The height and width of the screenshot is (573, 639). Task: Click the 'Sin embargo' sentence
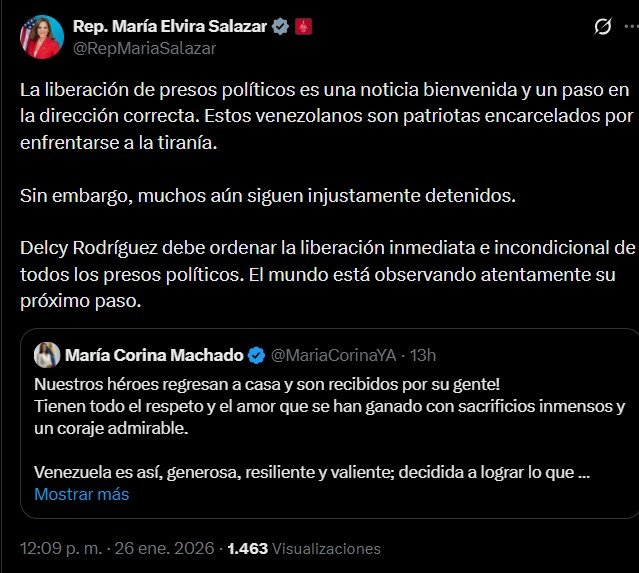[267, 195]
